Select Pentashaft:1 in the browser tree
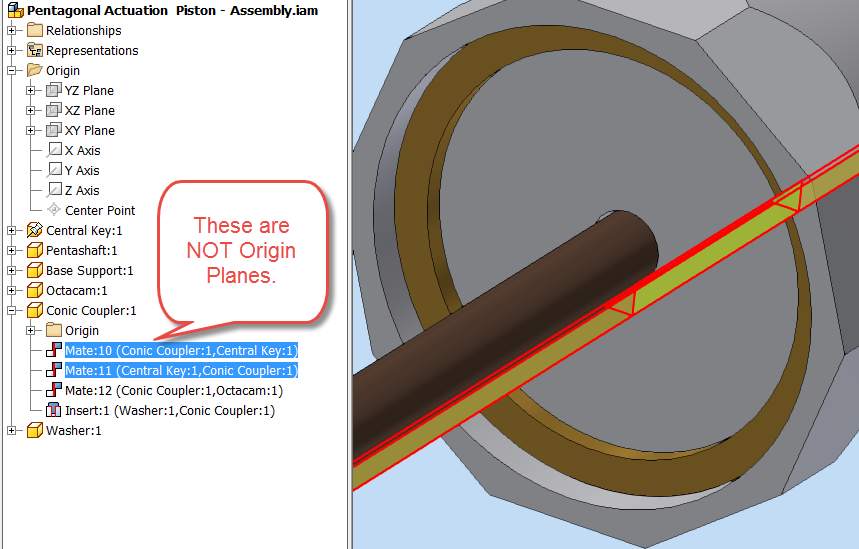The width and height of the screenshot is (859, 549). (x=82, y=250)
